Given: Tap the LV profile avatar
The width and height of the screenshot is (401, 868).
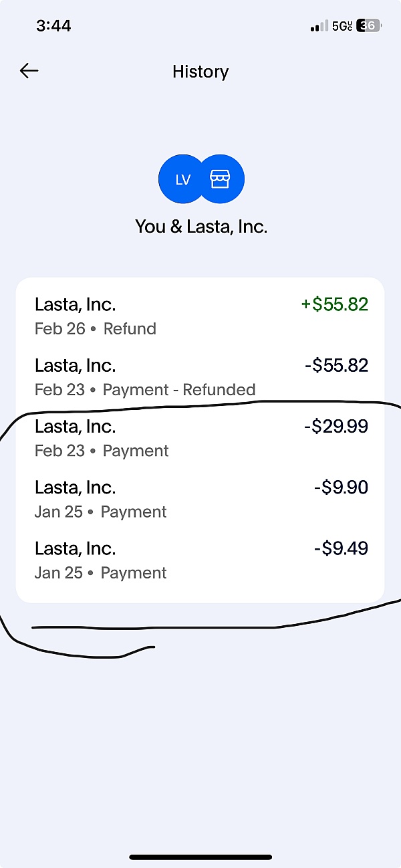Looking at the screenshot, I should click(182, 179).
